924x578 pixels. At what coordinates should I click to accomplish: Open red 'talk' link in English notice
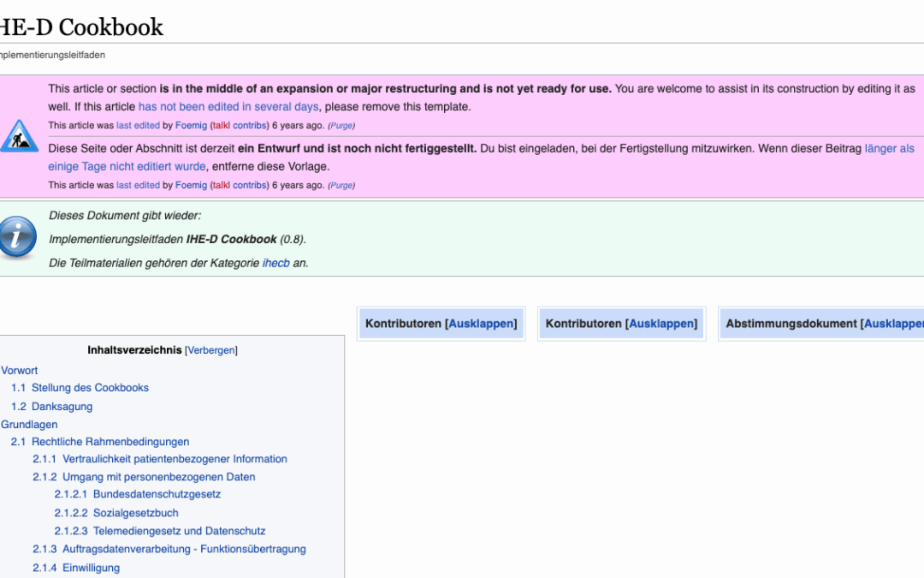coord(221,126)
